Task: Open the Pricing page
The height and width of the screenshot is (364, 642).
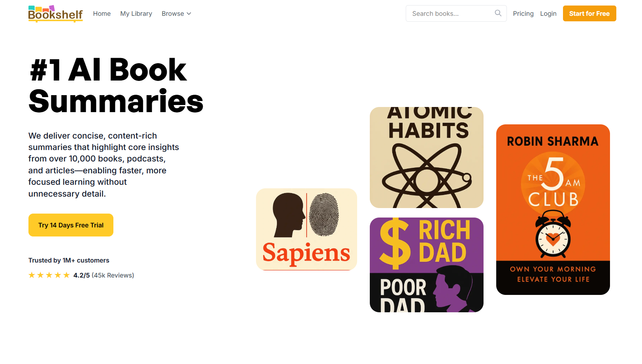Action: click(523, 13)
